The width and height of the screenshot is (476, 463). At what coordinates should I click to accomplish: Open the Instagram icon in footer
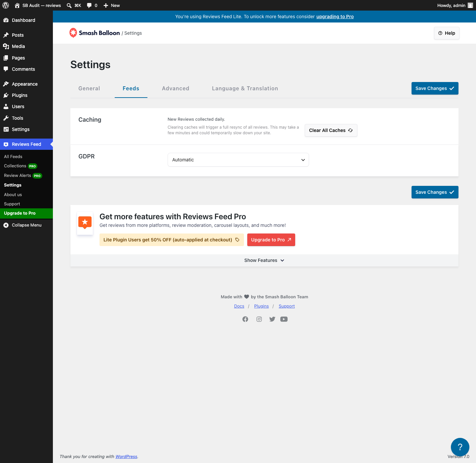(259, 319)
